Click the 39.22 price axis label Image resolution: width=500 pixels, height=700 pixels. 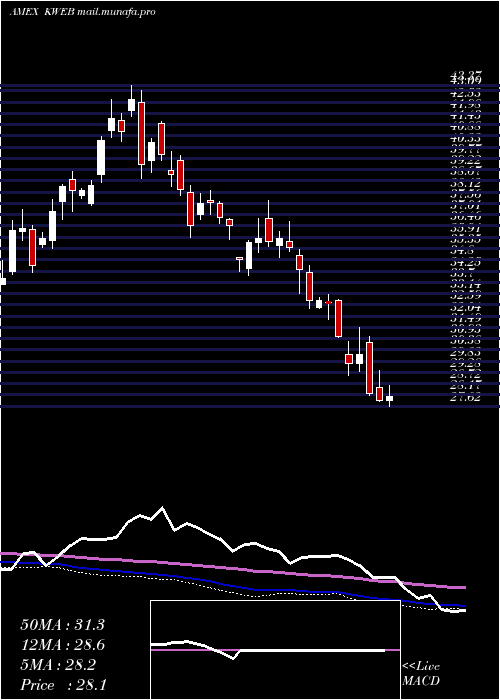click(466, 162)
